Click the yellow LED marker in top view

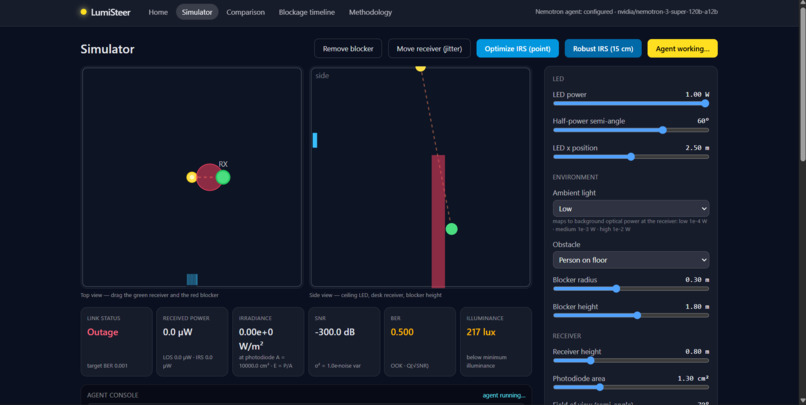(x=192, y=177)
